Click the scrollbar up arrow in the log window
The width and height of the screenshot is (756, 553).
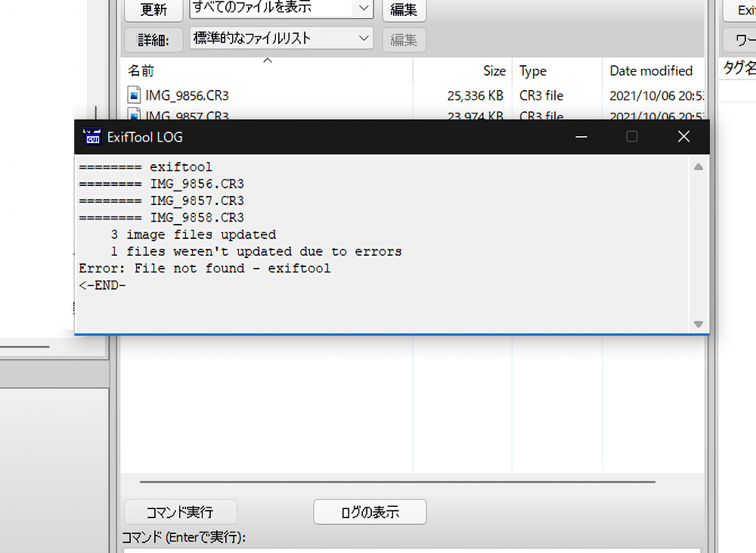point(698,166)
